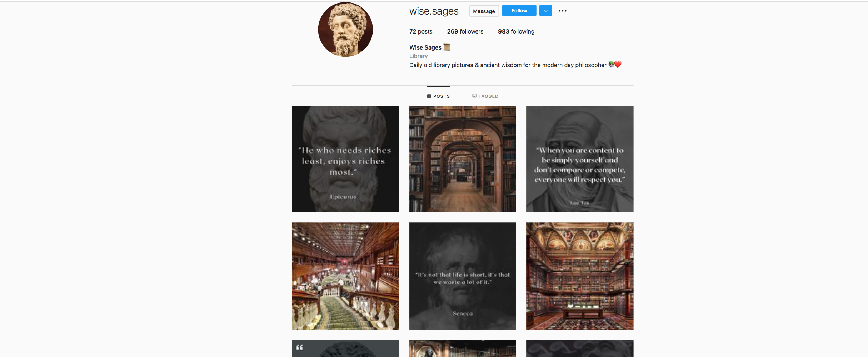Screen dimensions: 868x357
Task: Open the grand staircase library photo
Action: [x=345, y=276]
